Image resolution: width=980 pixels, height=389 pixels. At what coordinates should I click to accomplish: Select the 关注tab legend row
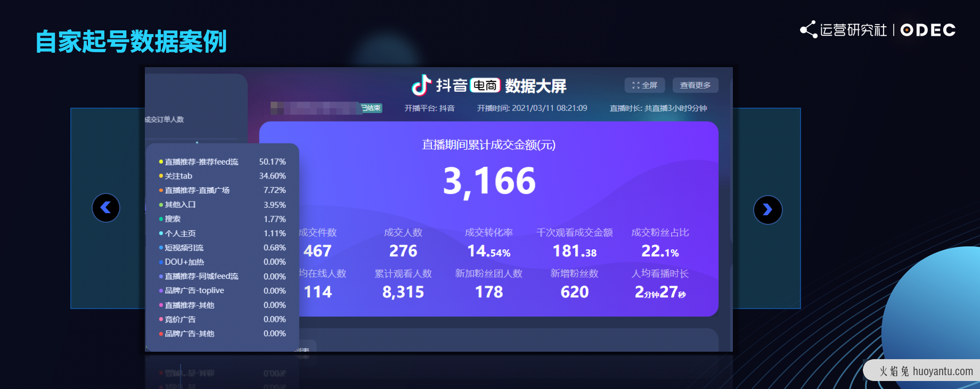pyautogui.click(x=222, y=176)
